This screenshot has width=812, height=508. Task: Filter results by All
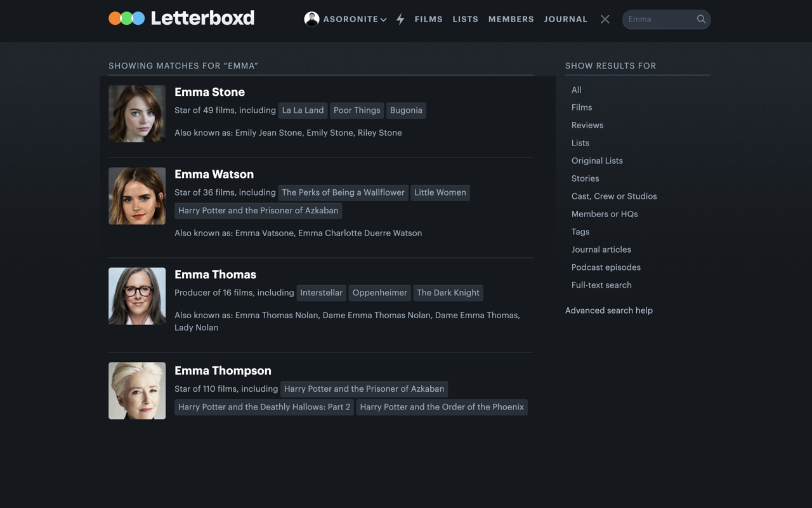click(x=577, y=90)
